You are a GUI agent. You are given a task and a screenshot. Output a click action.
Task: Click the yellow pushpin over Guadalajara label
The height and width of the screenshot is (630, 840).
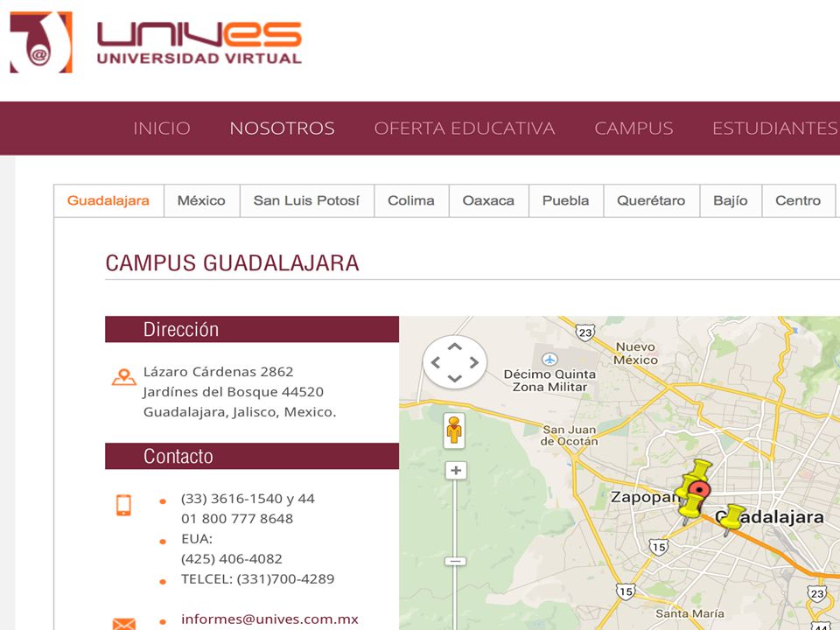coord(731,519)
